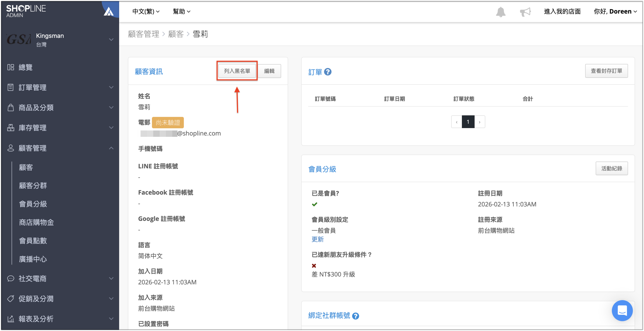
Task: Collapse the 顧客管理 menu chevron
Action: coord(111,148)
